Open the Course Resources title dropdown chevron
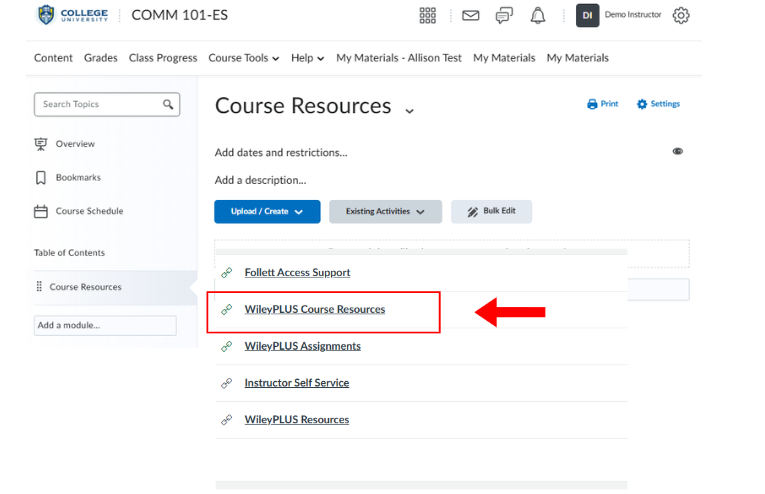 (x=409, y=111)
